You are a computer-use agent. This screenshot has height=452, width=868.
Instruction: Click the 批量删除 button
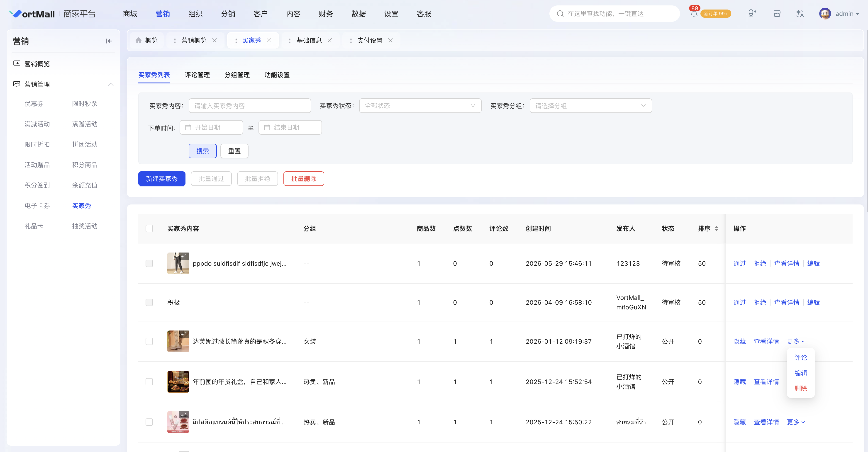click(x=304, y=179)
